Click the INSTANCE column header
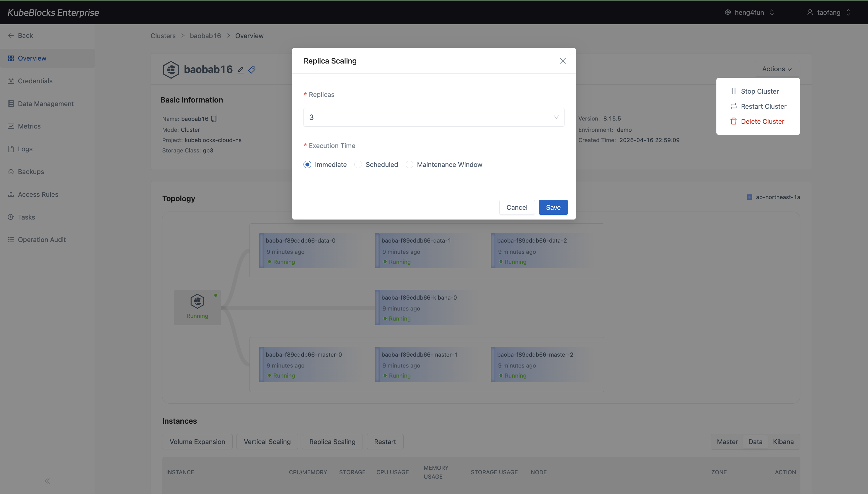The image size is (868, 494). 180,472
